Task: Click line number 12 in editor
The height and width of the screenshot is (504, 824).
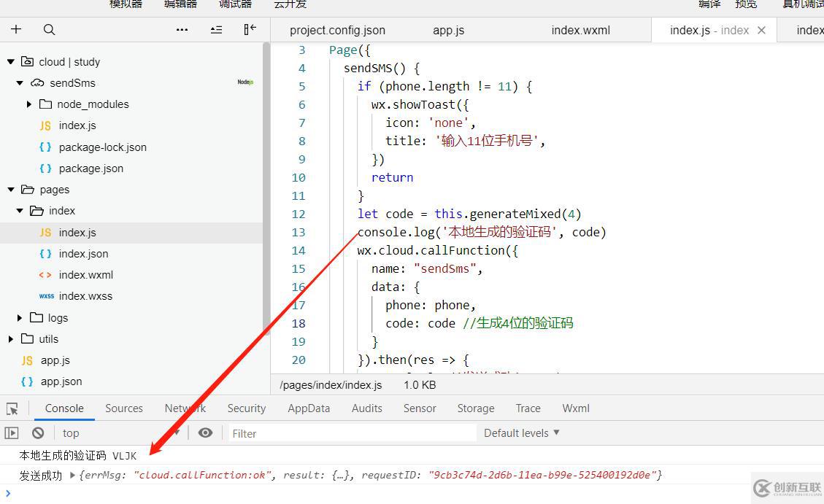Action: click(299, 214)
